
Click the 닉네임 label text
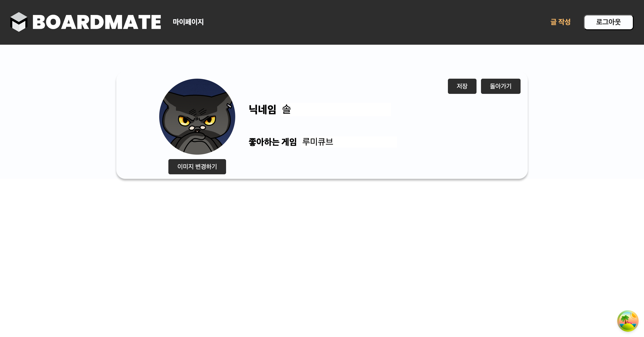pos(262,110)
